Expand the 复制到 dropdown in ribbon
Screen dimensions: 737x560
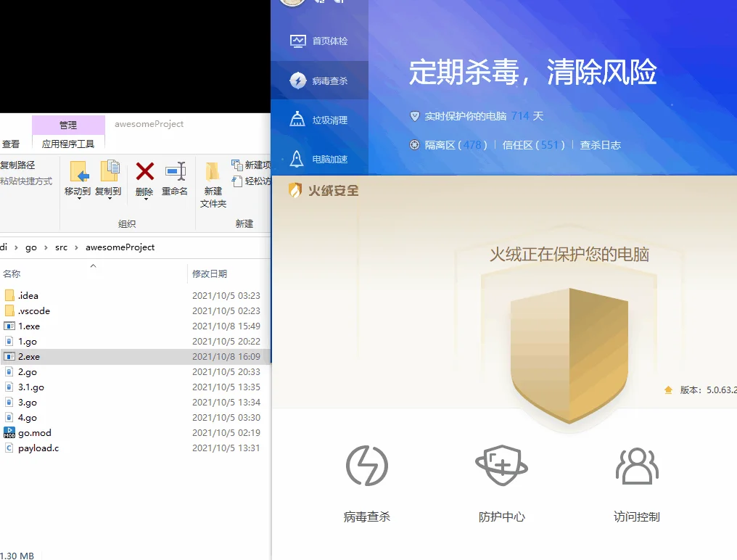(110, 199)
